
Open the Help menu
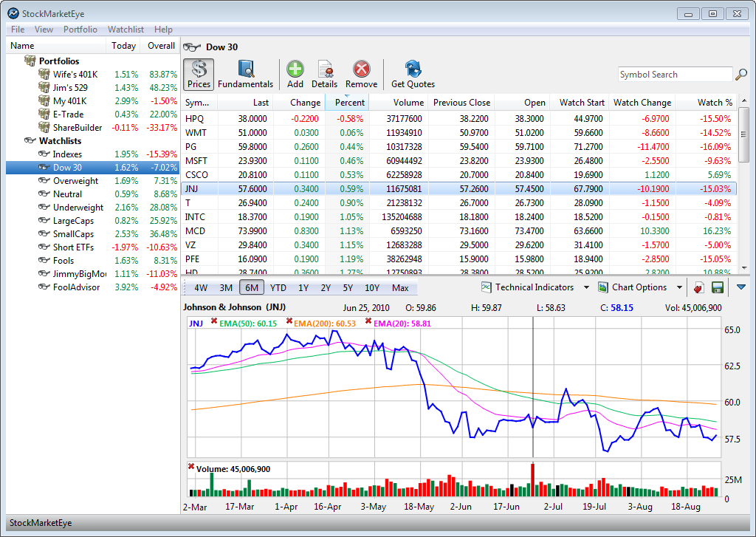point(163,30)
